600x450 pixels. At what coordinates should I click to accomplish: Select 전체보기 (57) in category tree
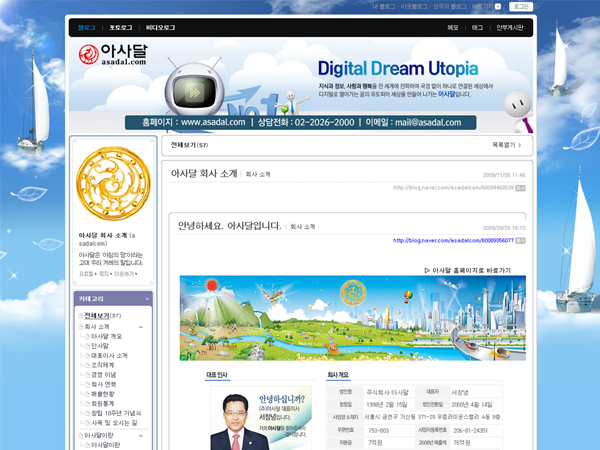tap(103, 316)
